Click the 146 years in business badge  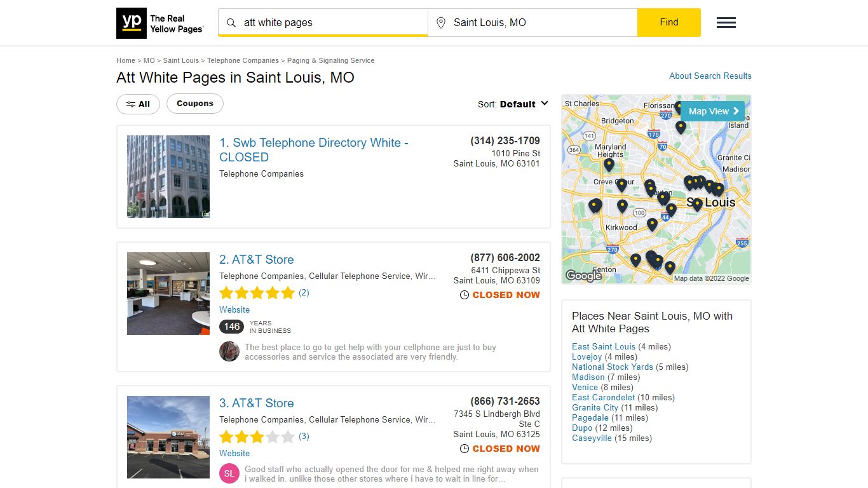pyautogui.click(x=232, y=327)
